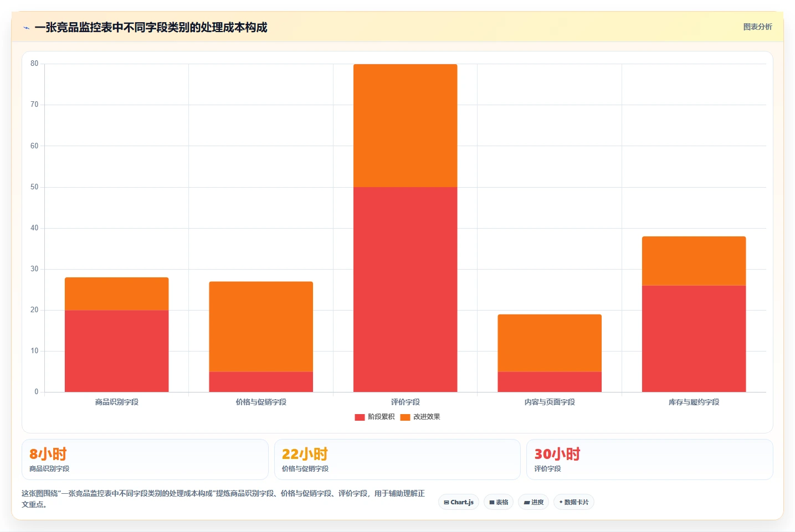Select the orange bar segment for 商品识别字段
The width and height of the screenshot is (795, 532).
[x=116, y=294]
